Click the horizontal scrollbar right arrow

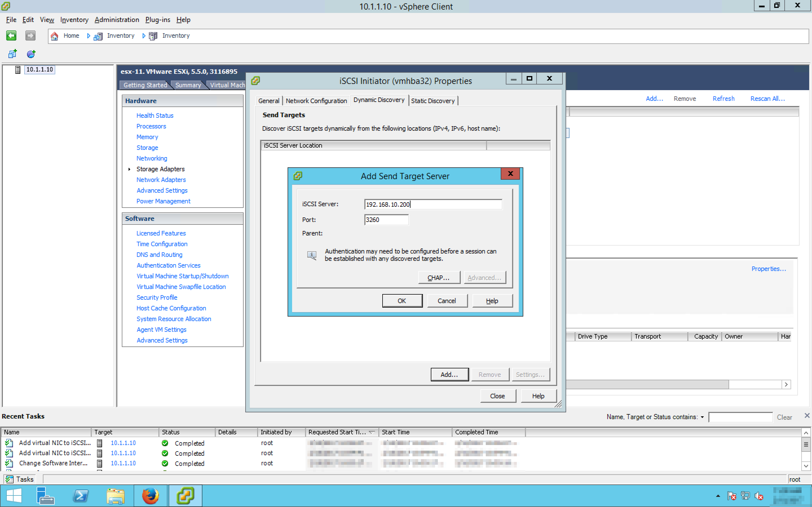point(786,384)
